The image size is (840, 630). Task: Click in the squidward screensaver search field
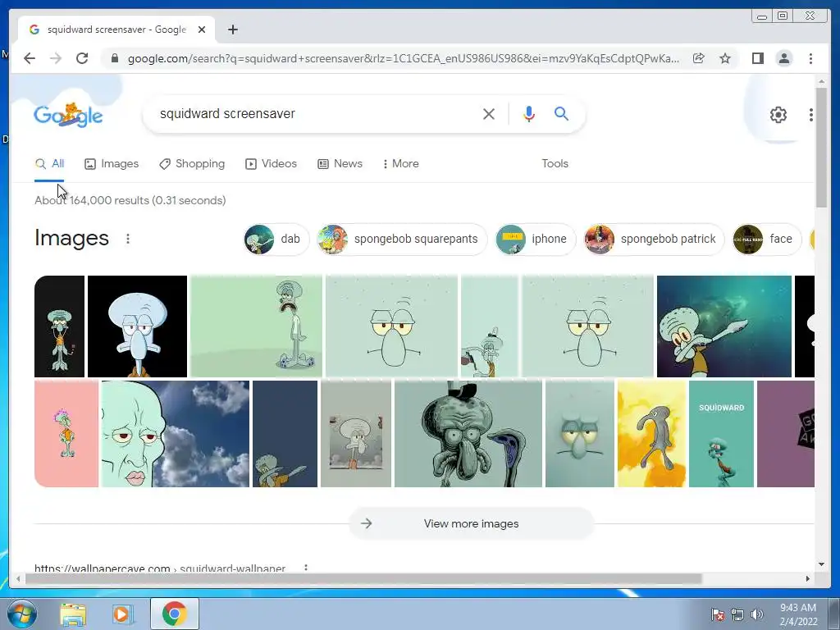[x=316, y=113]
